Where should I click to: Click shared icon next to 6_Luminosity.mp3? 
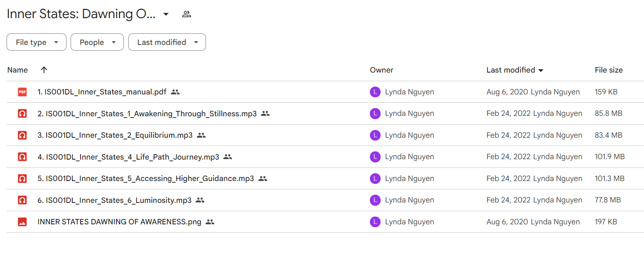point(200,200)
